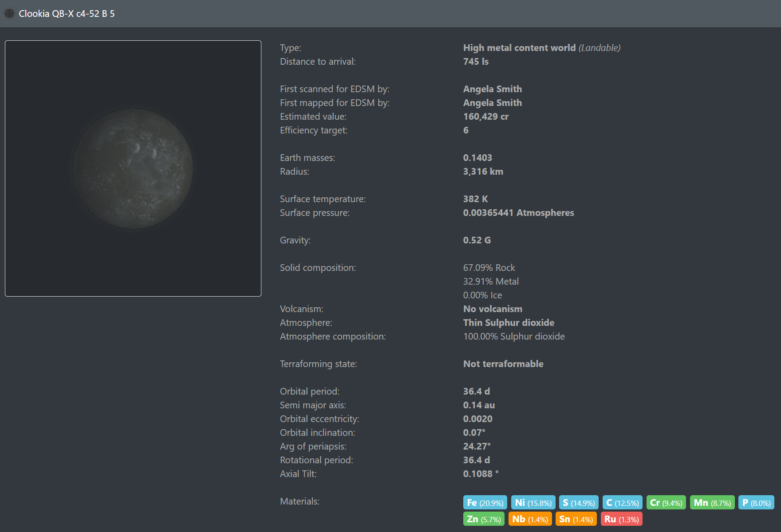Click the 'Not terraformable' state value
Image resolution: width=781 pixels, height=532 pixels.
click(503, 364)
